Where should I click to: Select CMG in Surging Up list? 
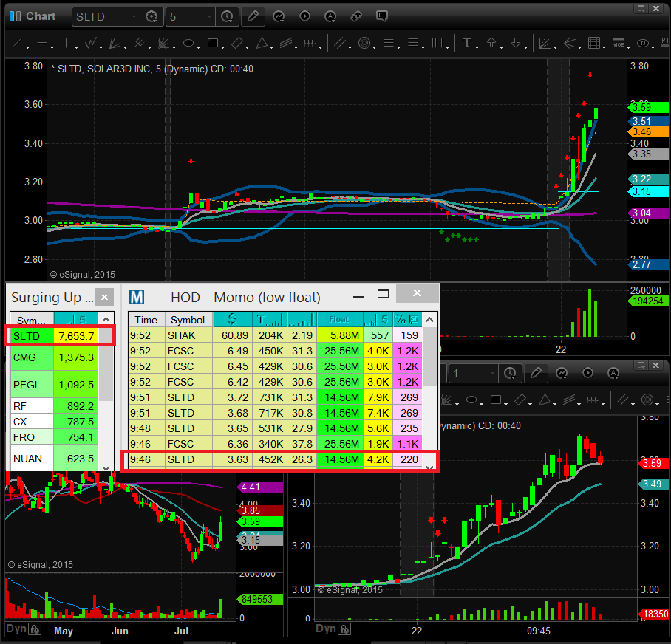tap(54, 357)
